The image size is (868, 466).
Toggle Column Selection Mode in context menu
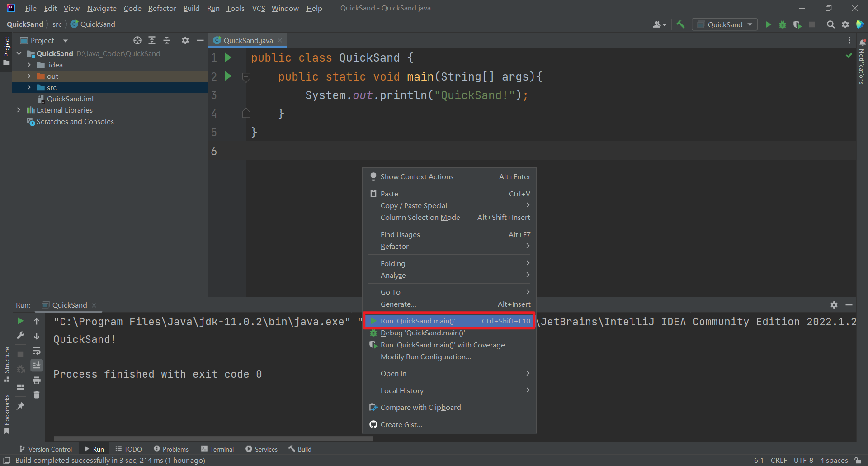tap(449, 218)
